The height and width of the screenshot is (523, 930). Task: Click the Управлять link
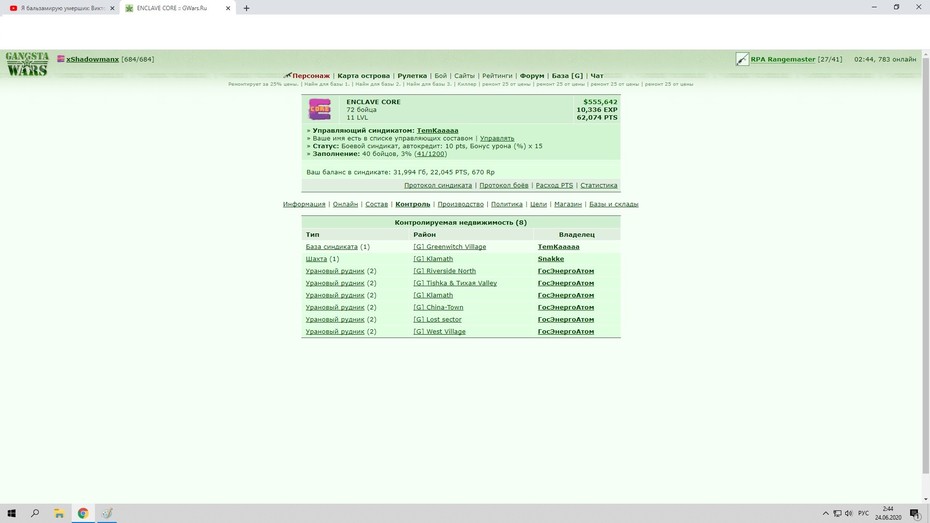[x=497, y=138]
